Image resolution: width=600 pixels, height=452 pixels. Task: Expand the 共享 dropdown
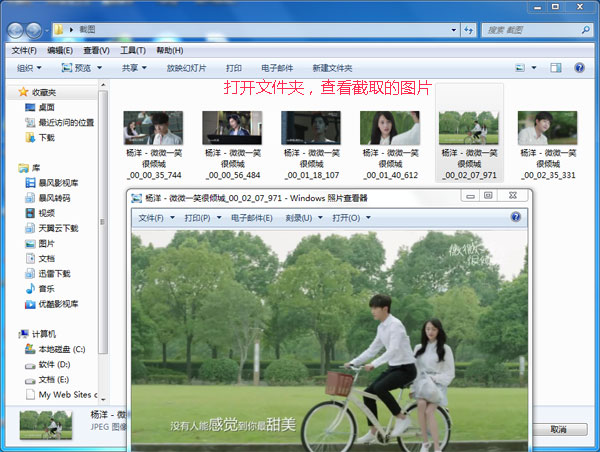tap(134, 68)
